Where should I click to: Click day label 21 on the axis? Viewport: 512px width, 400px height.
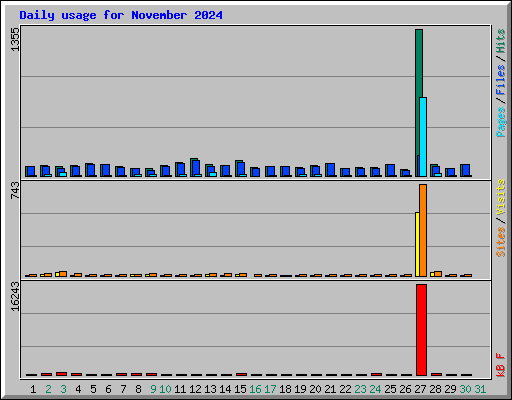(330, 389)
